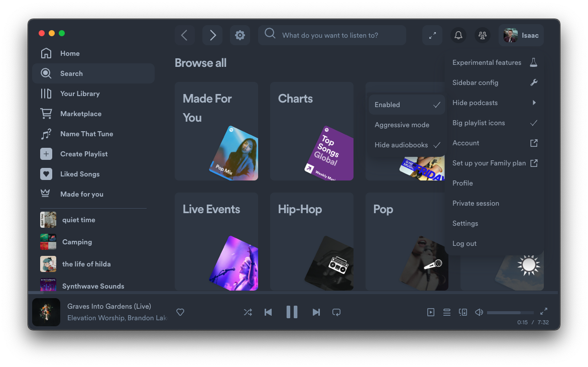Open the Marketplace cart item

point(93,114)
